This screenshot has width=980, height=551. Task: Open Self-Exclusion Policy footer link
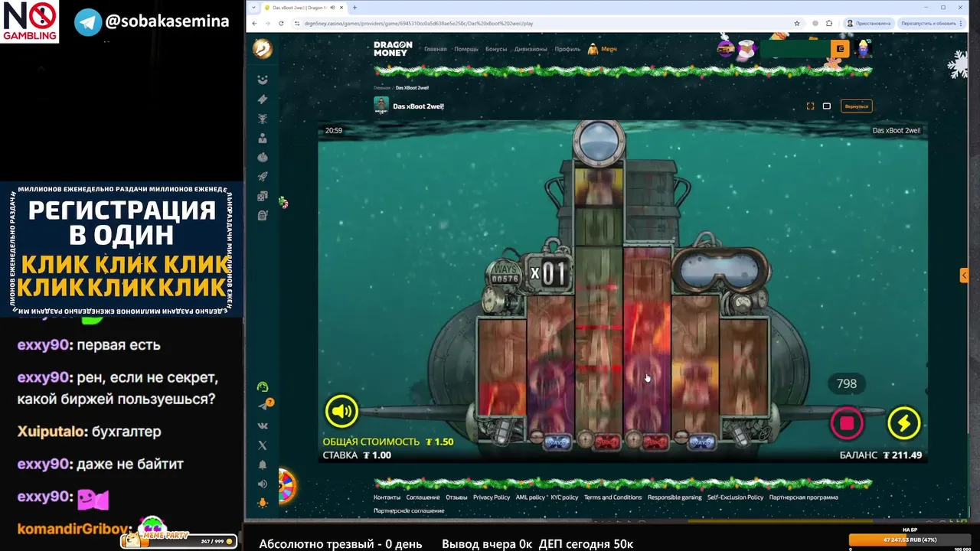[x=735, y=497]
